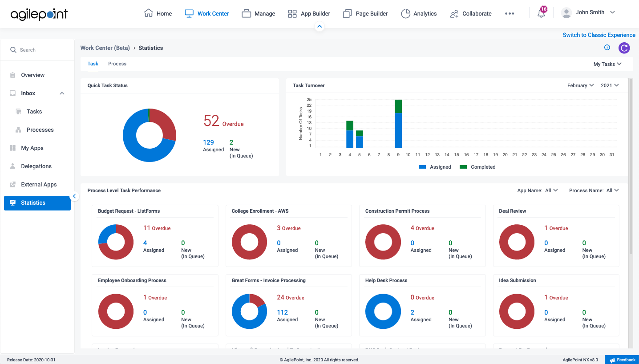Click the Inbox tray icon
The height and width of the screenshot is (364, 639).
13,93
